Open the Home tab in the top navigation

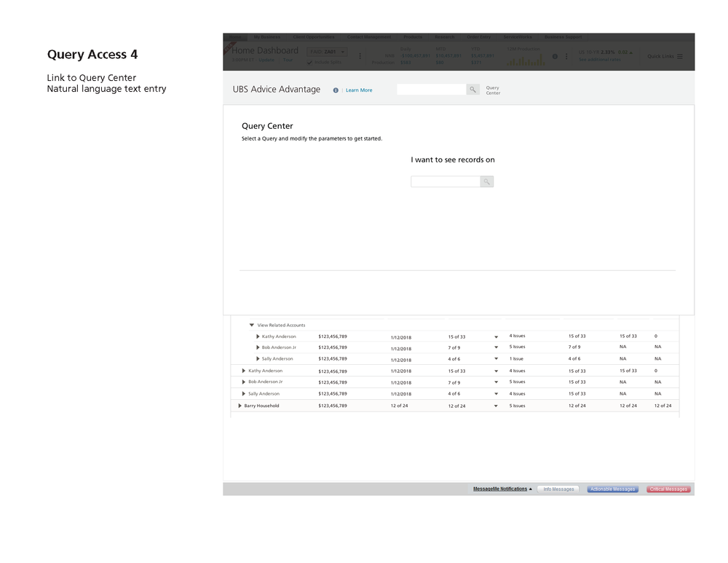pyautogui.click(x=235, y=37)
